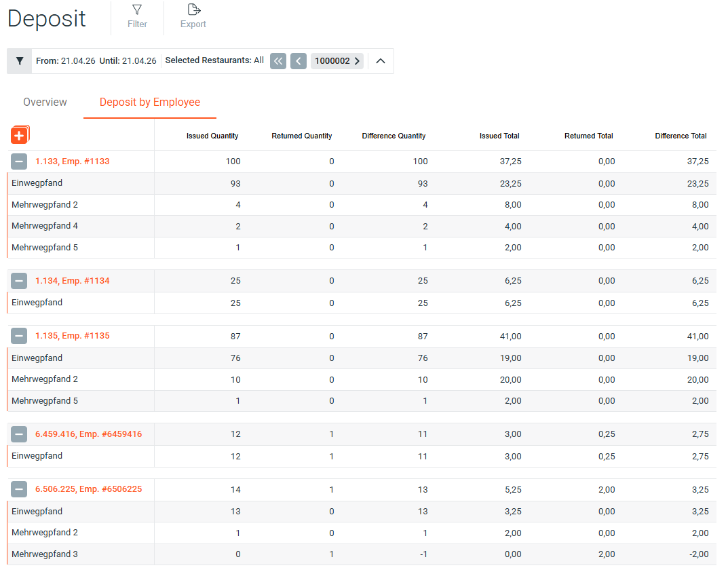Click the -2,00 Difference Total value
Image resolution: width=728 pixels, height=572 pixels.
click(x=699, y=554)
